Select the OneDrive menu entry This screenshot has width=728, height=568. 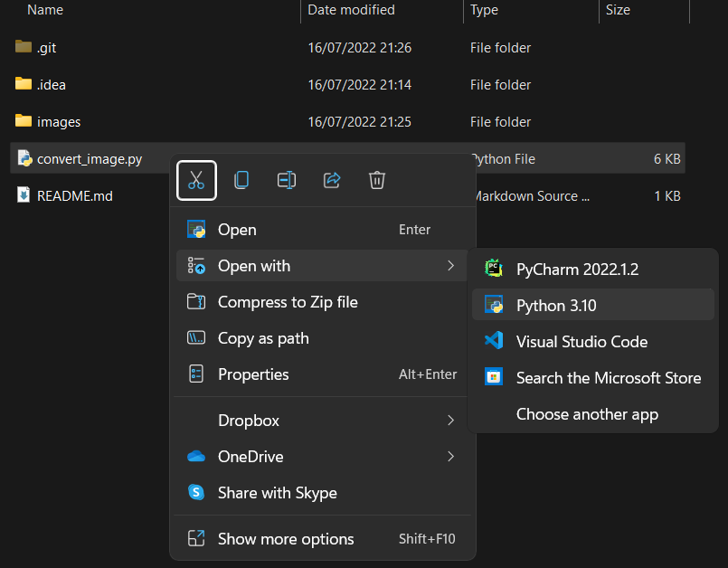point(322,457)
